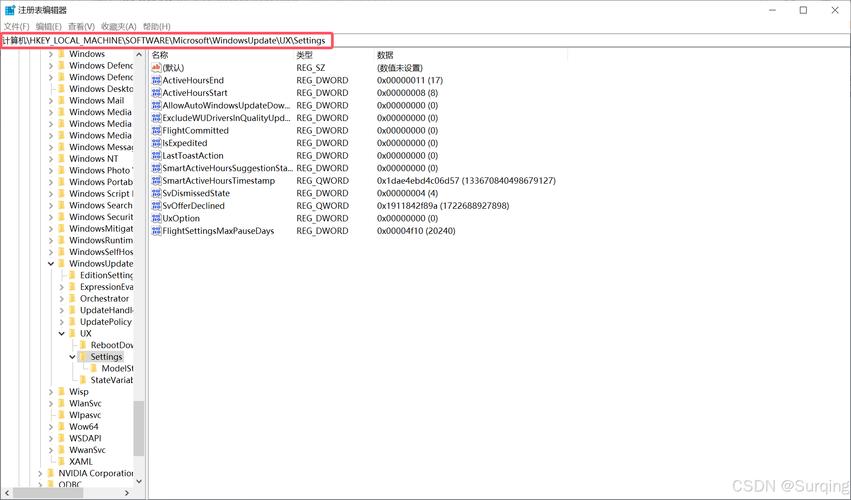Click the SmartActiveHoursSuggestionState value icon
This screenshot has height=500, width=851.
point(156,168)
